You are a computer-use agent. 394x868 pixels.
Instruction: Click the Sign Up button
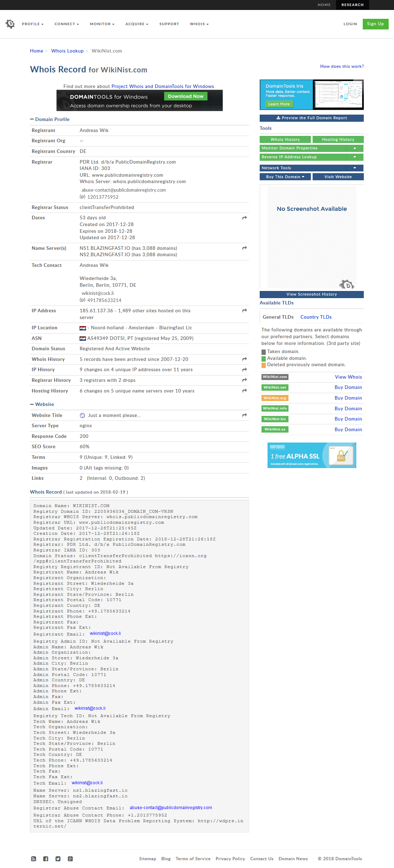(x=376, y=24)
